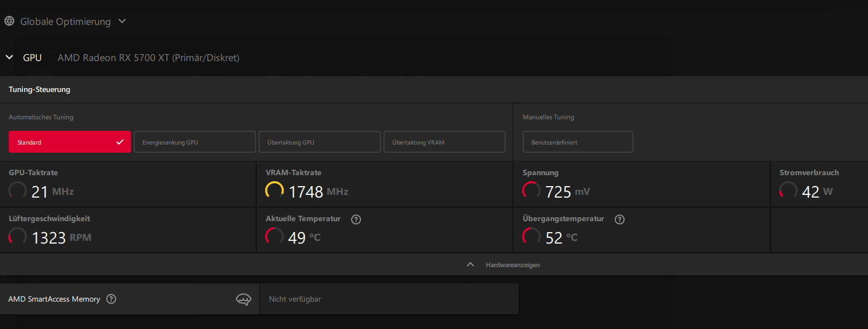Image resolution: width=868 pixels, height=329 pixels.
Task: Click the 725 mV voltage value
Action: (x=567, y=192)
